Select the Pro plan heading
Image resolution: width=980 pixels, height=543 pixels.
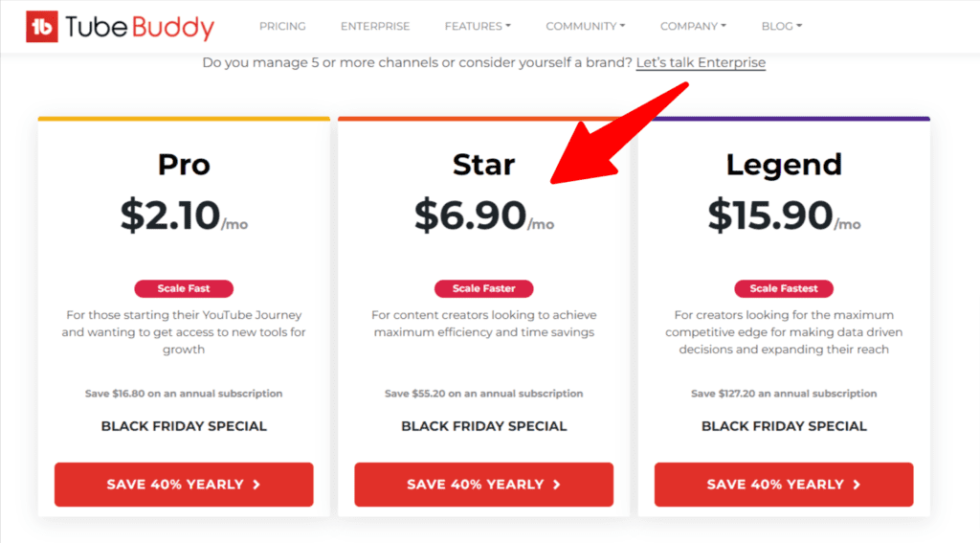point(184,165)
